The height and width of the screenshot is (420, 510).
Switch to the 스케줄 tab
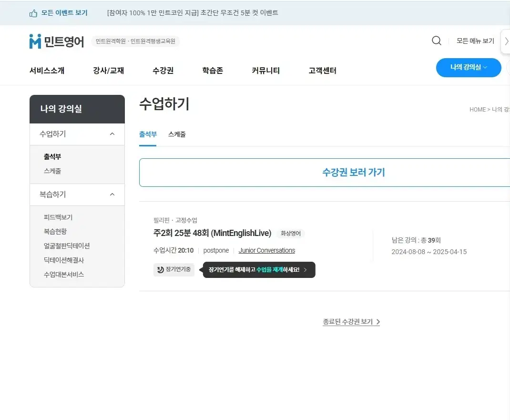click(x=177, y=134)
